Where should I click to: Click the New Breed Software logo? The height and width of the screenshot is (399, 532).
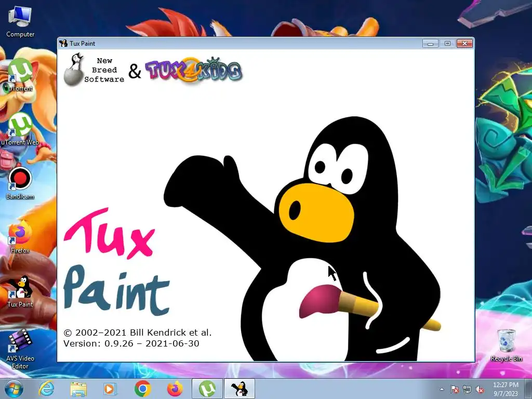[x=94, y=70]
